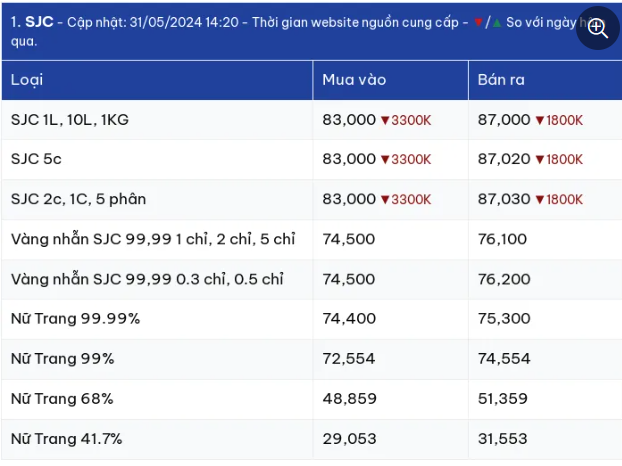Click the 51,359 sell price value
Image resolution: width=622 pixels, height=466 pixels.
pyautogui.click(x=503, y=399)
